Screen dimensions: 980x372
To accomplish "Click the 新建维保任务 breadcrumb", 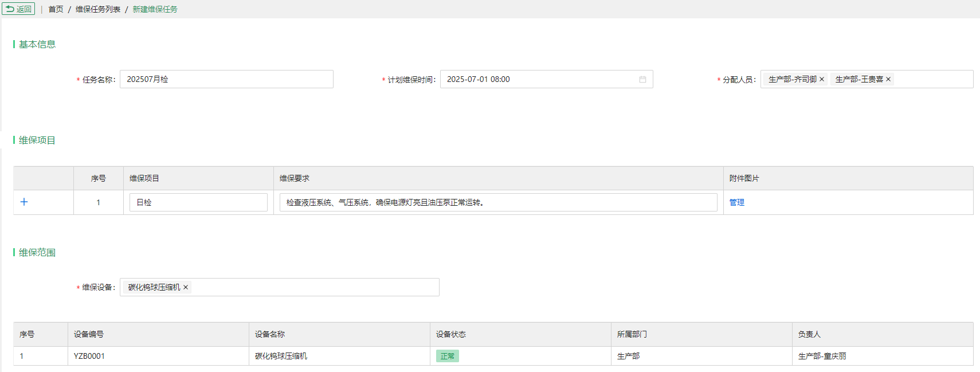I will point(155,9).
